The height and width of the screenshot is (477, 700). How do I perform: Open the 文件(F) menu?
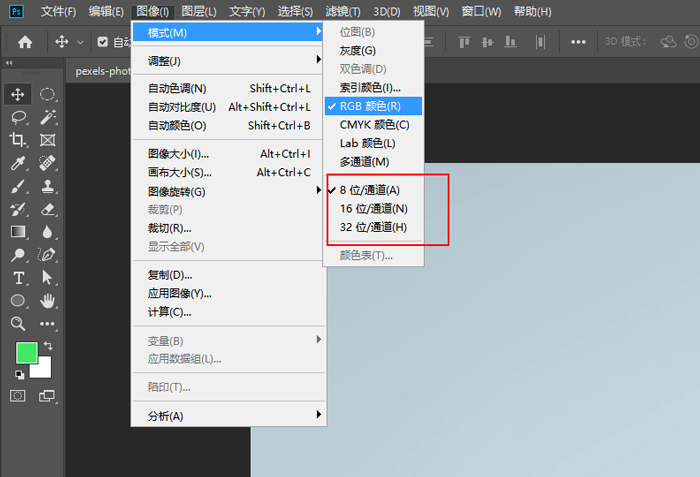(x=58, y=12)
